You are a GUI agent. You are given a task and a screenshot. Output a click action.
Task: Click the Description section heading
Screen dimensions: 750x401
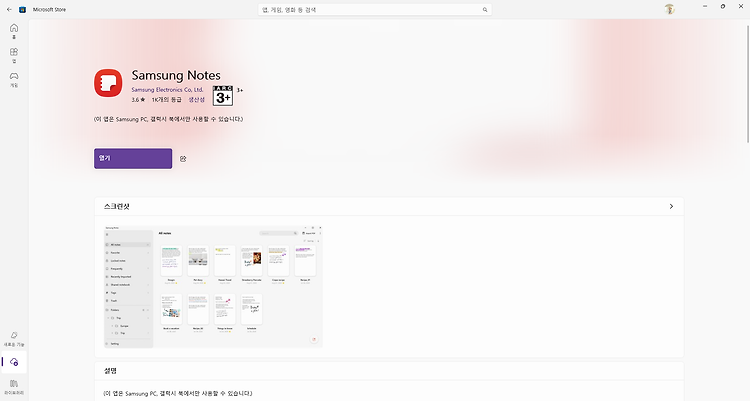coord(110,371)
